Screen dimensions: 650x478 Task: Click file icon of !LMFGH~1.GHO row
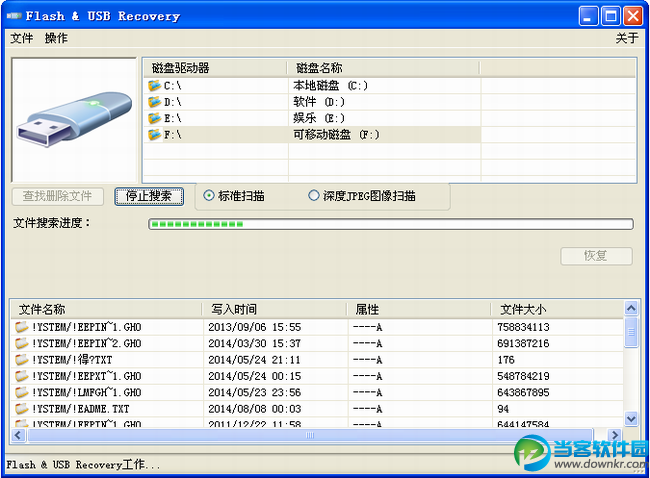click(22, 392)
